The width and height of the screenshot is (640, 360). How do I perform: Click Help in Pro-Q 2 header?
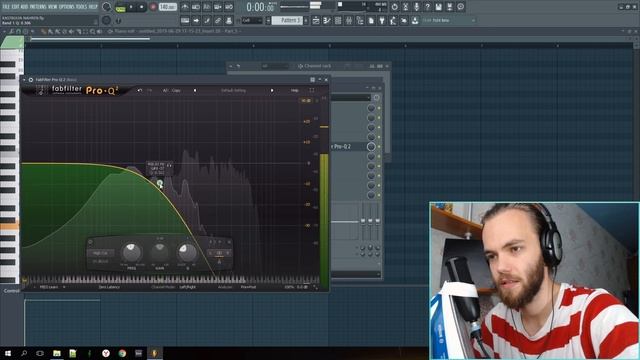(295, 90)
